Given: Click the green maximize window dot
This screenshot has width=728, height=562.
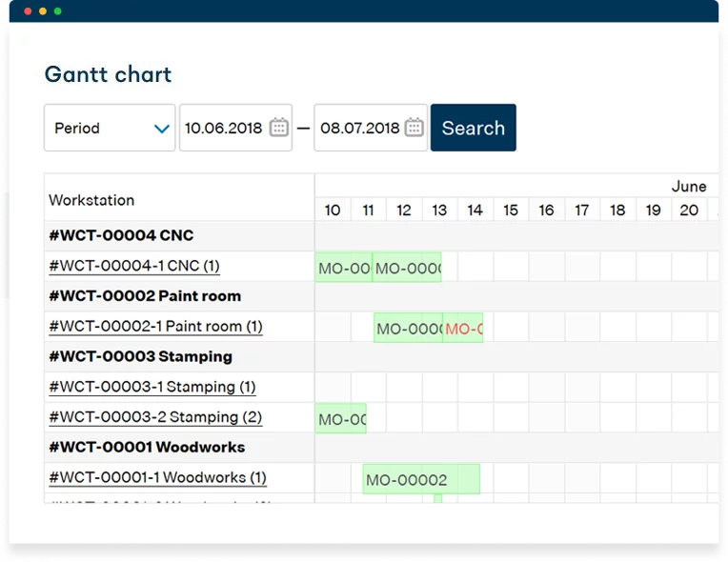Looking at the screenshot, I should pyautogui.click(x=57, y=11).
